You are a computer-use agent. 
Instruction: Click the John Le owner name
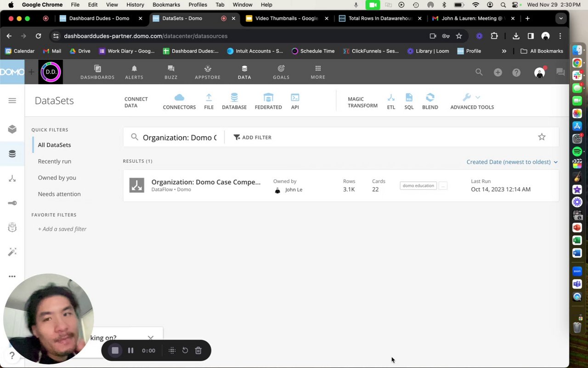[x=294, y=190]
